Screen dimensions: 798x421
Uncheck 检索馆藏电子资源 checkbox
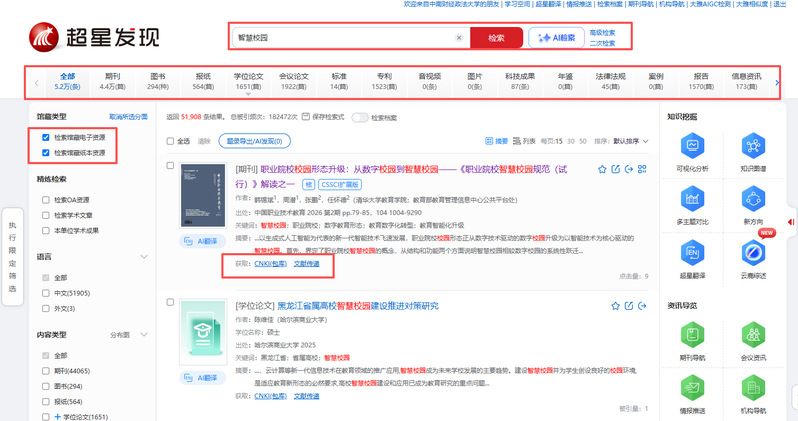click(x=46, y=136)
